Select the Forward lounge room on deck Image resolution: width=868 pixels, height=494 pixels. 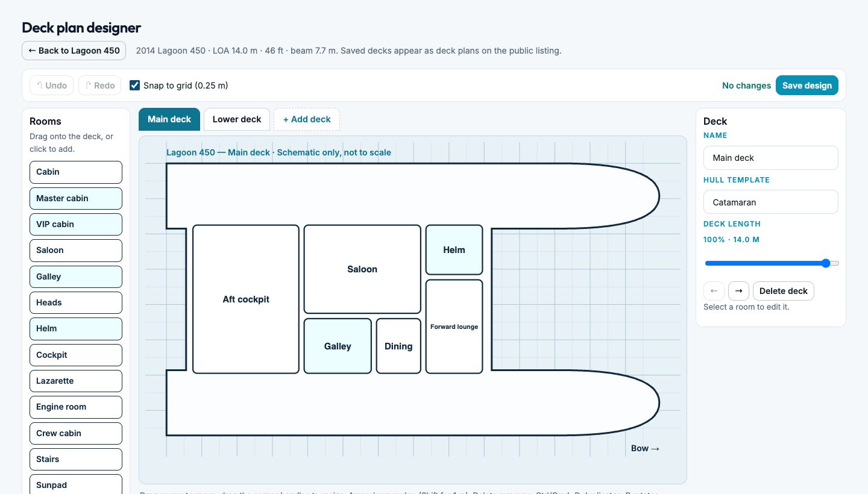coord(454,327)
